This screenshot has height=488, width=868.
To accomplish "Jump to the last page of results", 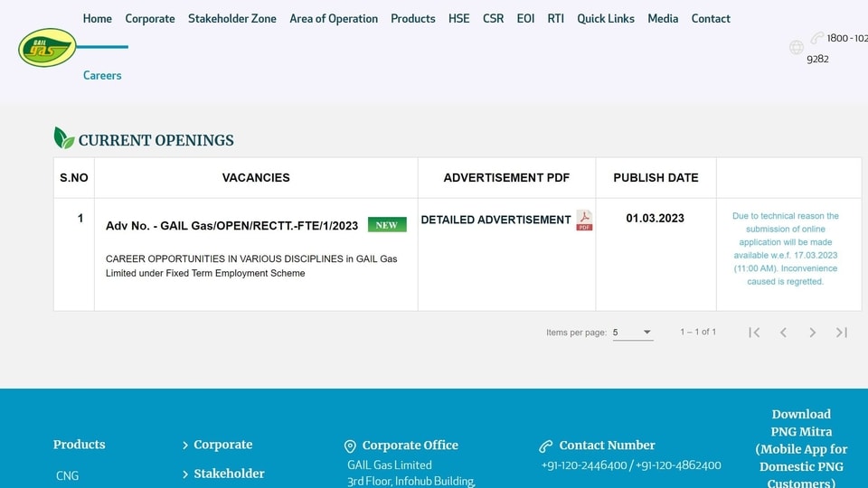I will point(842,333).
